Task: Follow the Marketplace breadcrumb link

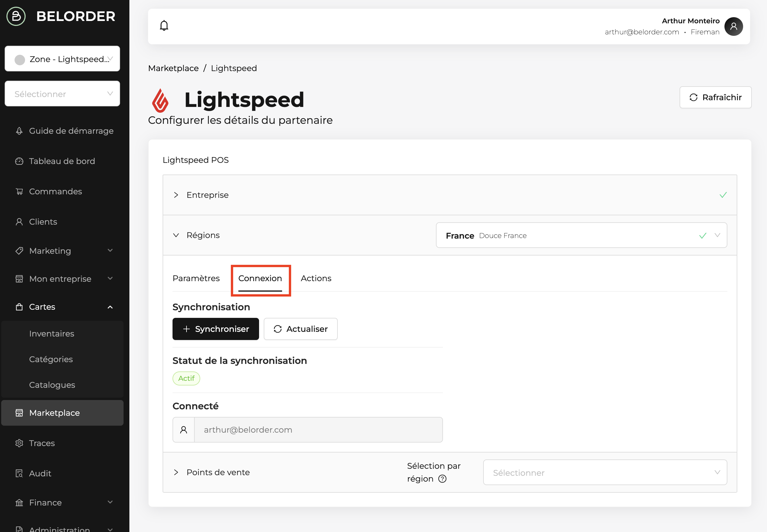Action: (x=173, y=68)
